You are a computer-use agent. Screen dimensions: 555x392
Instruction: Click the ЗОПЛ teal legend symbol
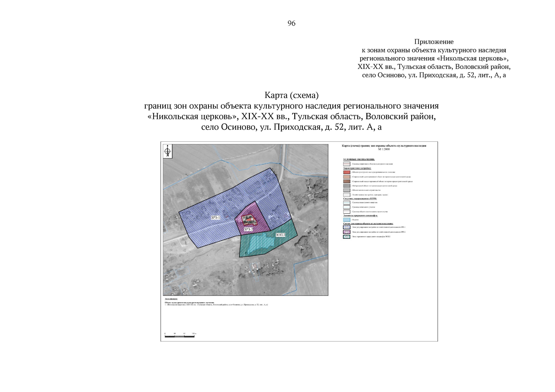346,237
